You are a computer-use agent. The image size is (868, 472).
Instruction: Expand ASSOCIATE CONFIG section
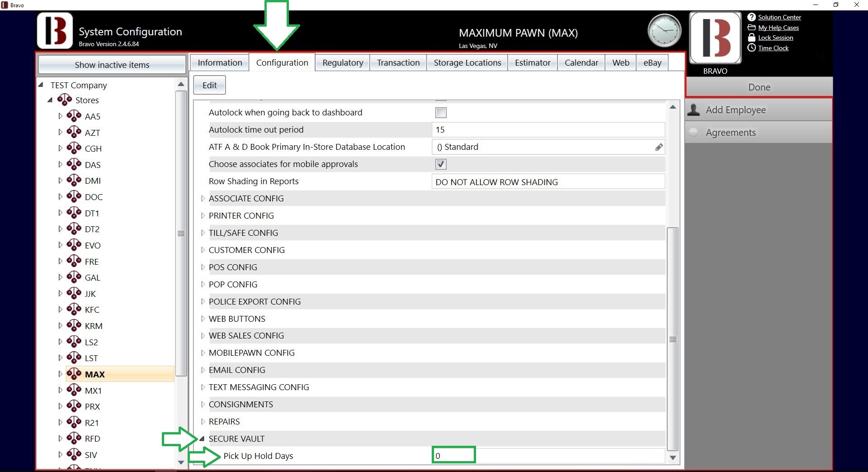[x=203, y=198]
